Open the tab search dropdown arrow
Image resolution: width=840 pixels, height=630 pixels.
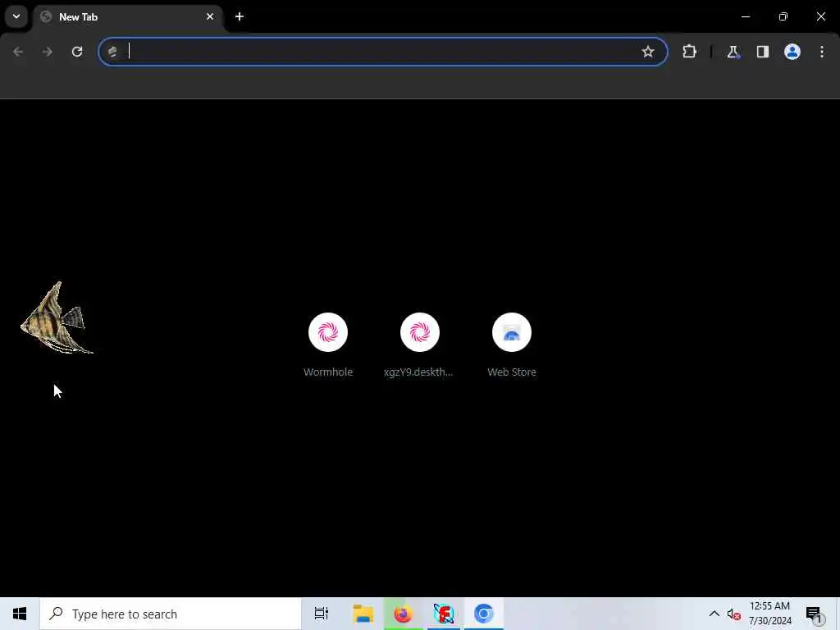16,16
